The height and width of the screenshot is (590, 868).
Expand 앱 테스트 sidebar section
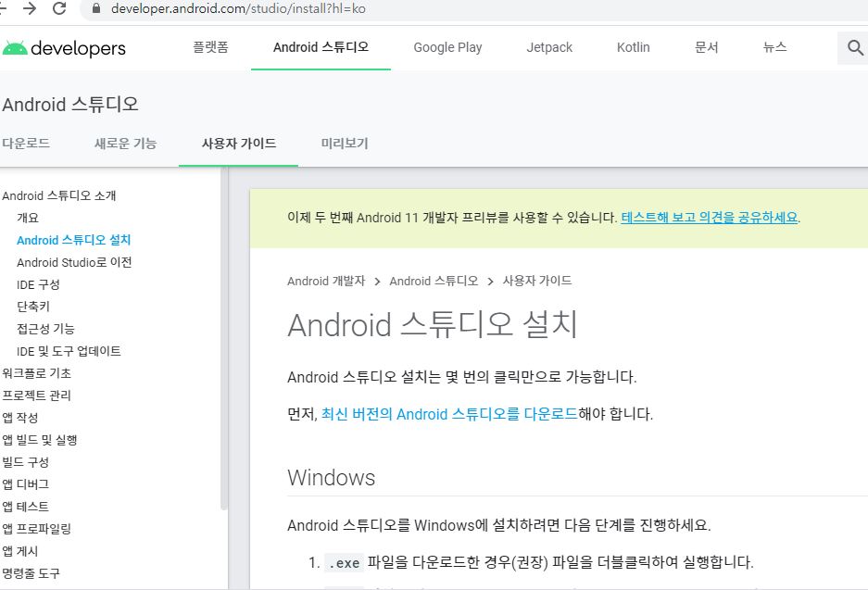(25, 506)
